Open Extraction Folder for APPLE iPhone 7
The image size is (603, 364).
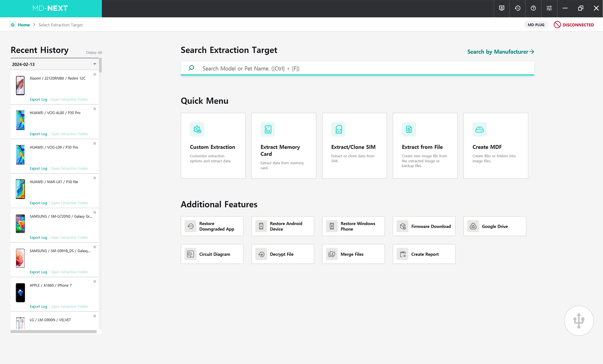pyautogui.click(x=69, y=306)
